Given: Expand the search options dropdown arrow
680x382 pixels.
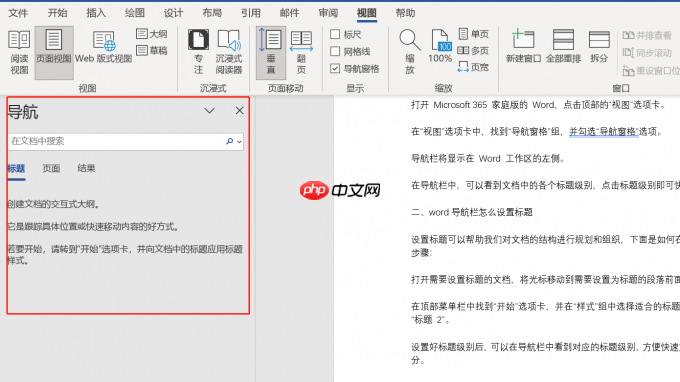Looking at the screenshot, I should (239, 142).
